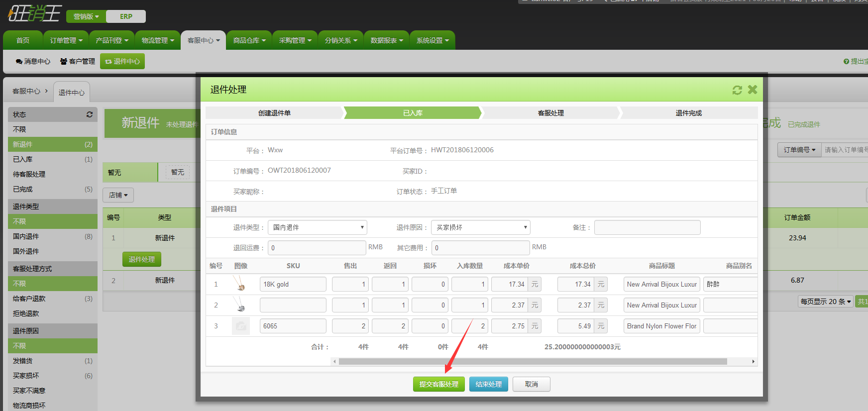This screenshot has height=411, width=868.
Task: Expand 订单管理 menu
Action: [x=66, y=40]
